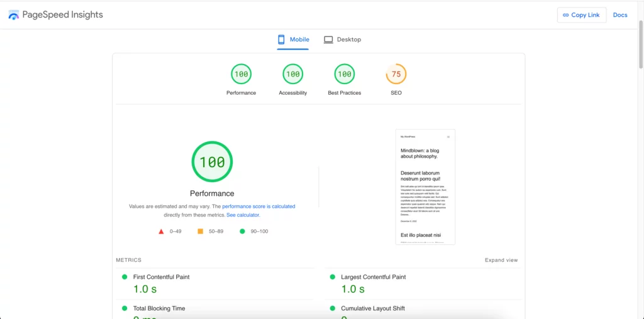Image resolution: width=644 pixels, height=319 pixels.
Task: Click Expand view in the Metrics section
Action: tap(501, 260)
